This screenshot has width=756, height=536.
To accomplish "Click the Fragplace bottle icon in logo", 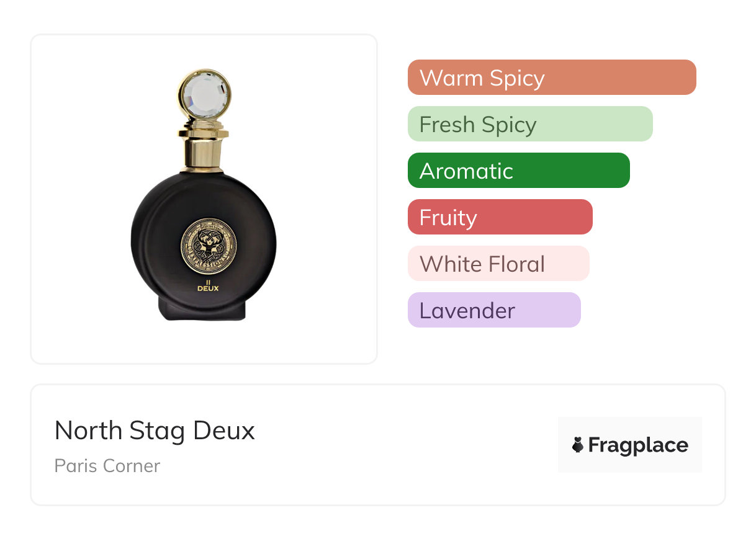I will tap(578, 445).
